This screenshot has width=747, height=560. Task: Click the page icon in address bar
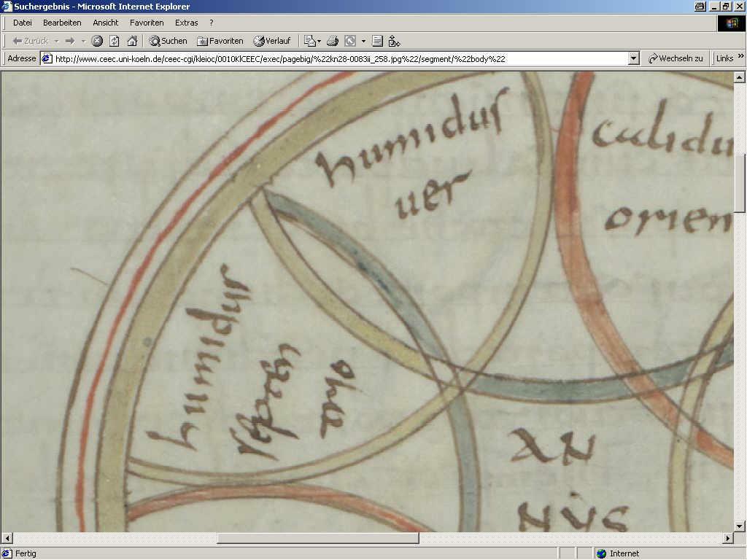pos(47,58)
